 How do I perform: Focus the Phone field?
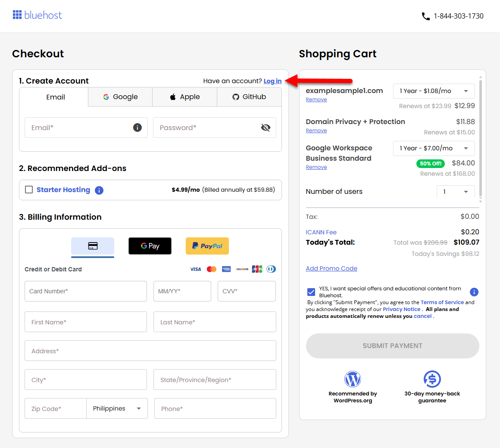215,408
